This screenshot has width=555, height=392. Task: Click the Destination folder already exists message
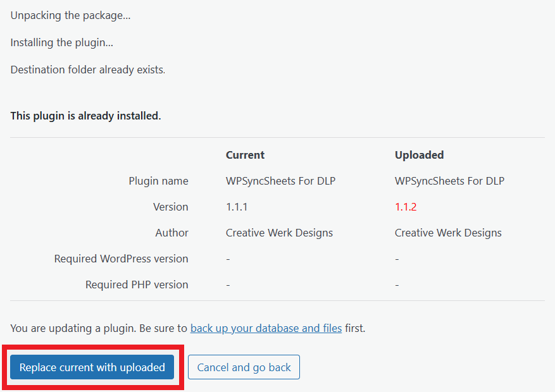point(88,70)
